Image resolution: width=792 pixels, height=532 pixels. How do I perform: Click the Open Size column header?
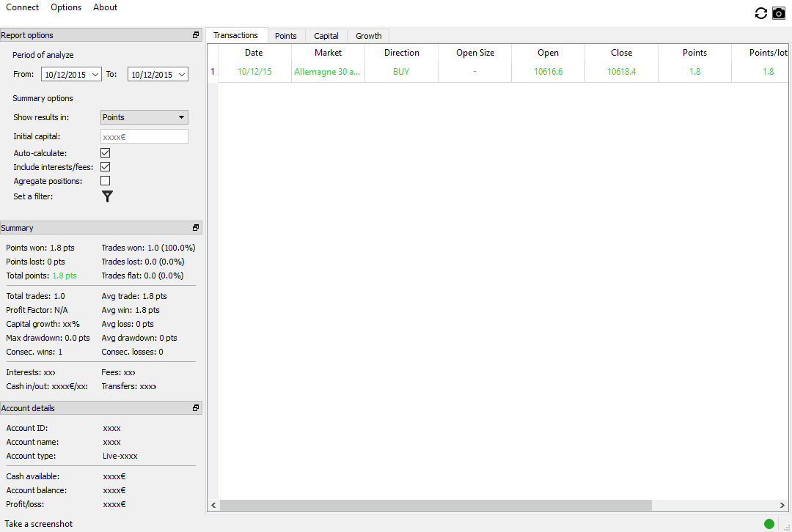point(475,53)
